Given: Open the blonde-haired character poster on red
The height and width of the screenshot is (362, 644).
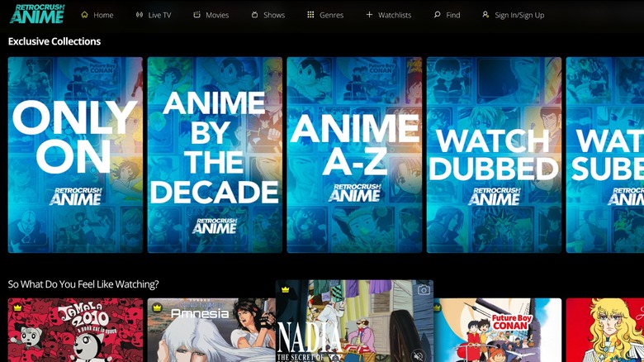Looking at the screenshot, I should coord(605,331).
